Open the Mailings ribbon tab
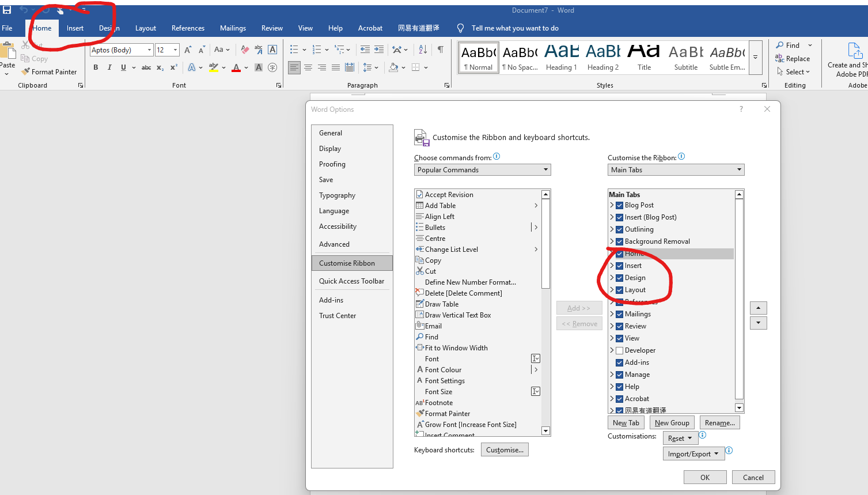868x495 pixels. point(233,28)
